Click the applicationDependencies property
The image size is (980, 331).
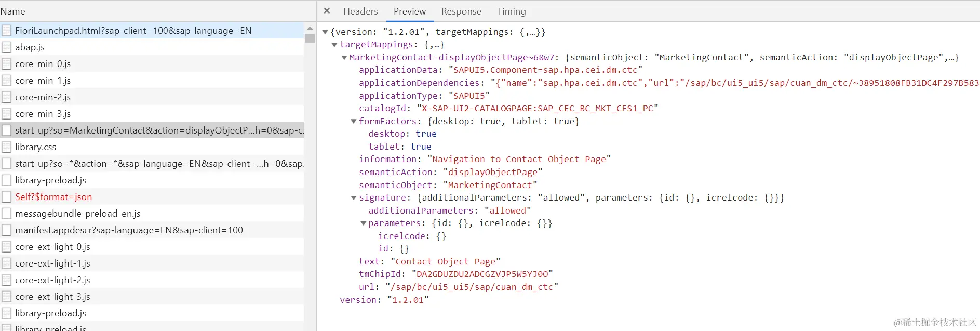click(x=669, y=83)
